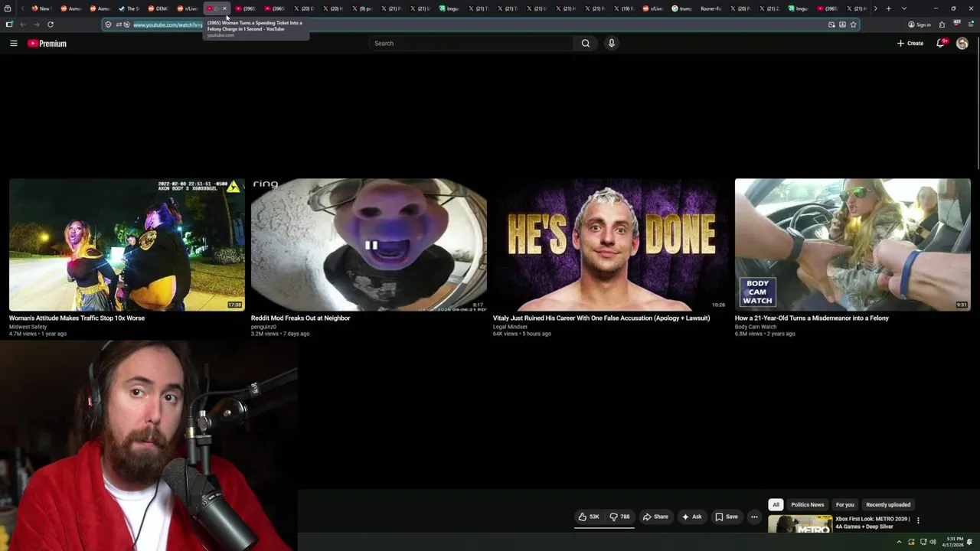Select the For you chip
The image size is (980, 551).
pos(844,504)
